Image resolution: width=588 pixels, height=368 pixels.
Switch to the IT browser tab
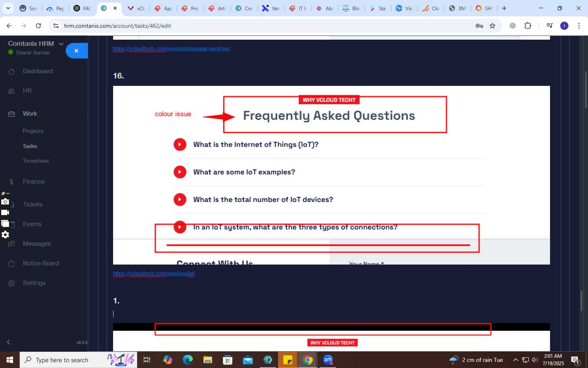(297, 8)
